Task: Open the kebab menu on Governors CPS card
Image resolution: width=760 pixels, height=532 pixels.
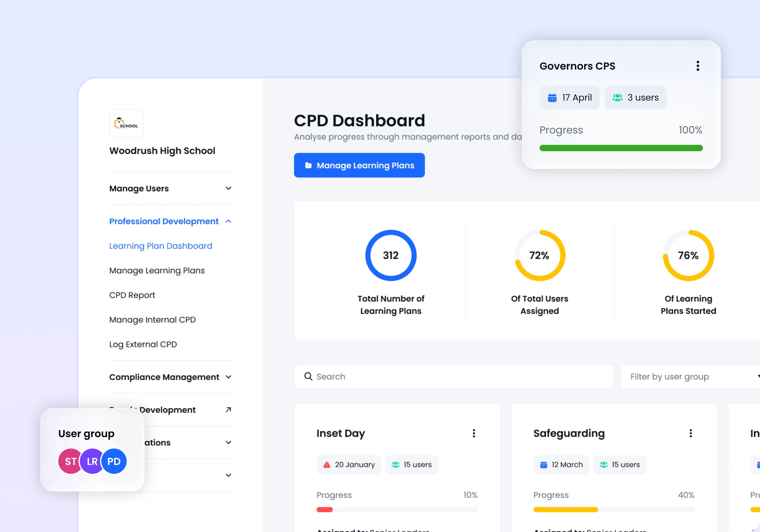Action: [x=698, y=65]
